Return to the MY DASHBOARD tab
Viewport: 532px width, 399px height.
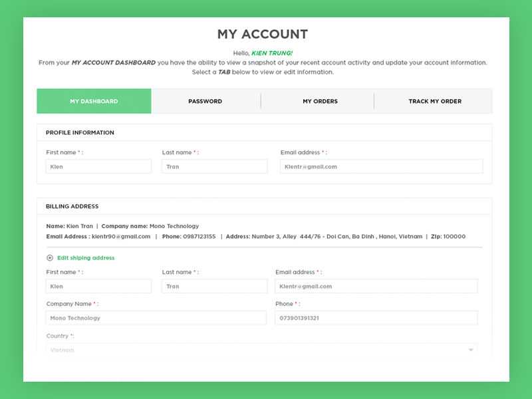94,101
